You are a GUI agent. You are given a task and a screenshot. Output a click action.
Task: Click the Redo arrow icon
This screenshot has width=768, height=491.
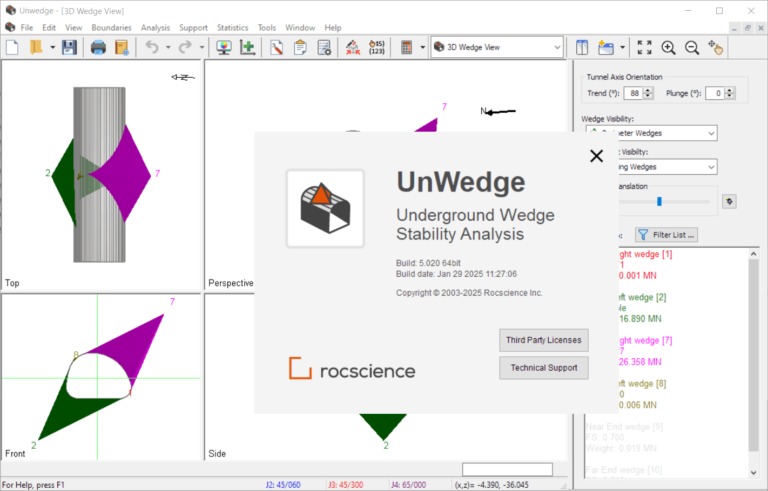click(x=185, y=48)
